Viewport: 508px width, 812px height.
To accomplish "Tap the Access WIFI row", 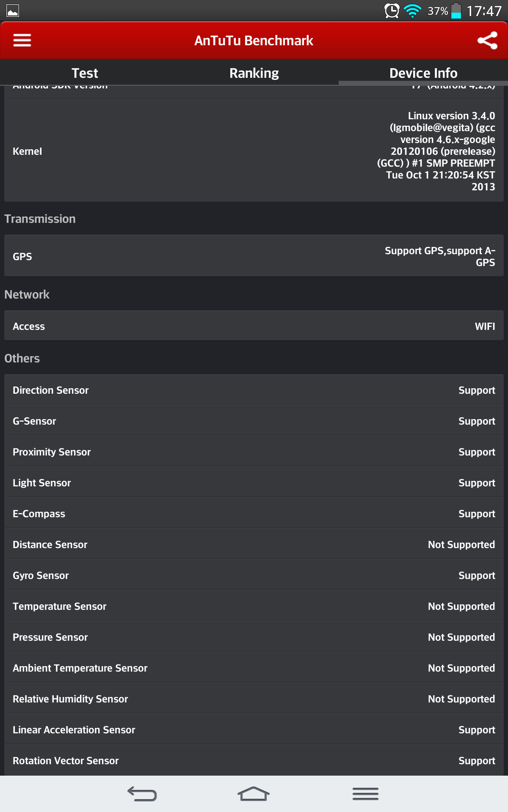I will (254, 326).
